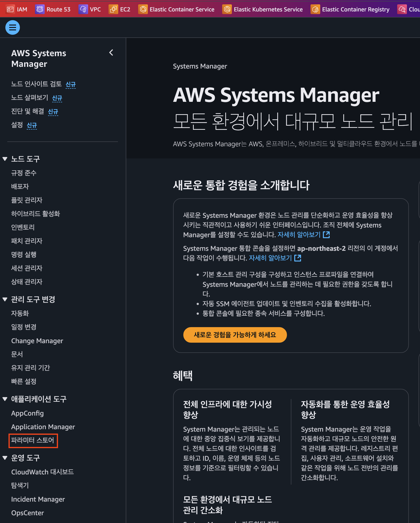Click external link icon after first 자세히 알아보기

[326, 235]
